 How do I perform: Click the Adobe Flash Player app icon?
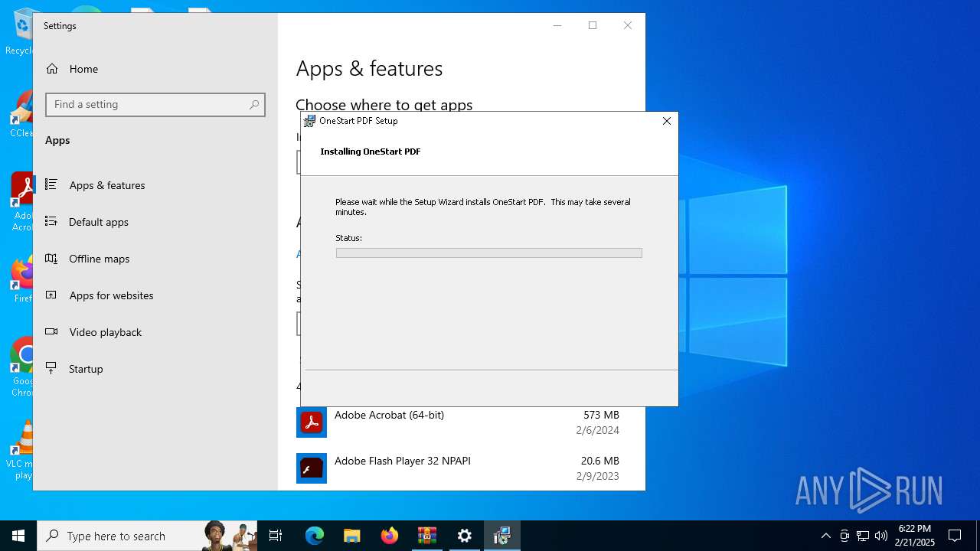(x=312, y=468)
